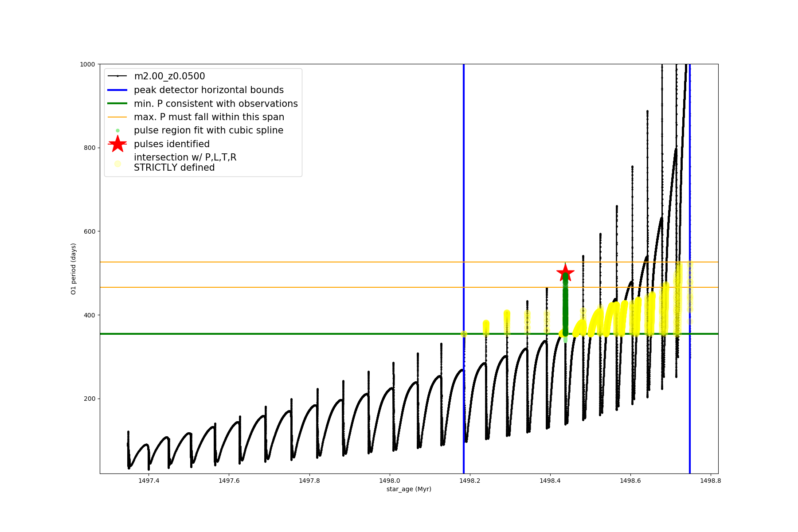Click the 1498.0 x-axis tick label

pyautogui.click(x=390, y=481)
